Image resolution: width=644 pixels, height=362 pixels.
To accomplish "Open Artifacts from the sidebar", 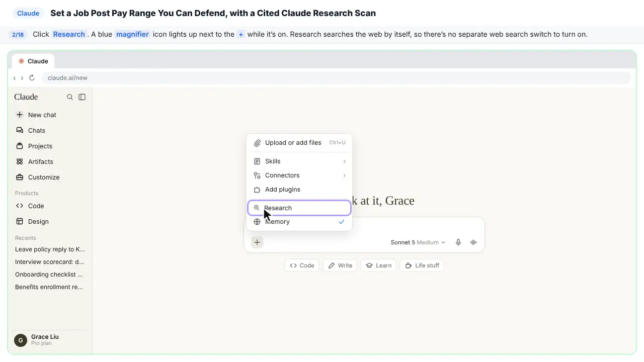I will [50, 161].
